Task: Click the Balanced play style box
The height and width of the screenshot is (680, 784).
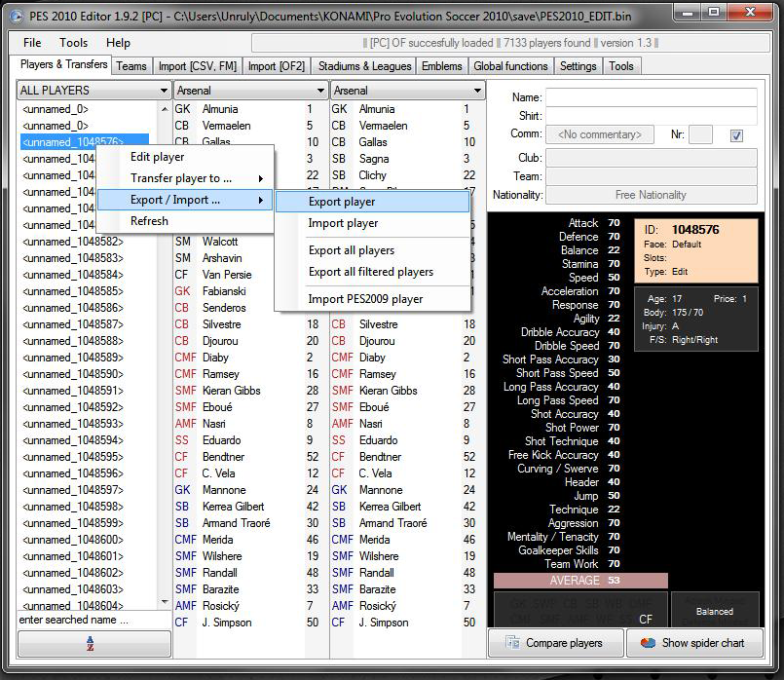Action: [x=715, y=611]
